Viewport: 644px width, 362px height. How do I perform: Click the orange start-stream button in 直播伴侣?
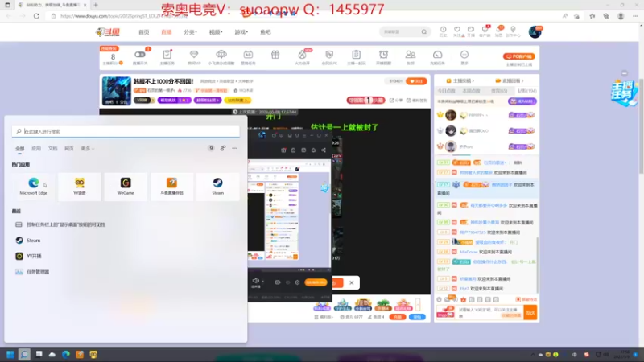[316, 282]
